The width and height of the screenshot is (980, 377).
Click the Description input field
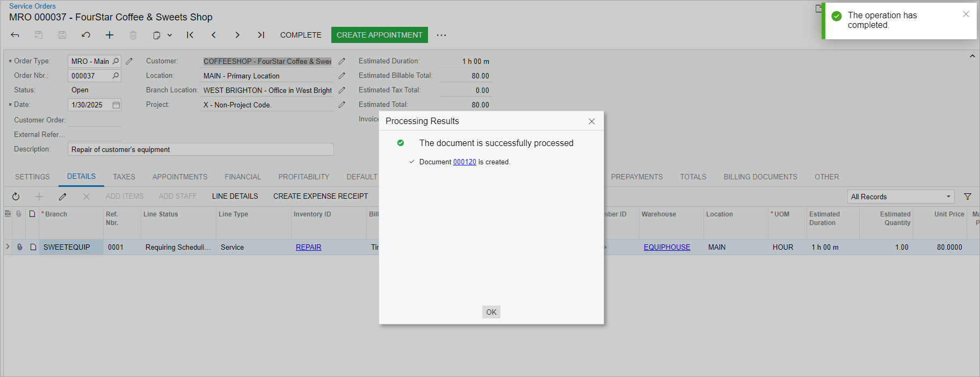pyautogui.click(x=201, y=149)
